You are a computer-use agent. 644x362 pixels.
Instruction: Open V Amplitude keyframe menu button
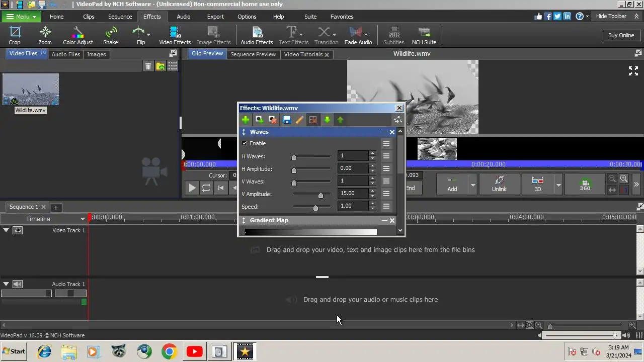(x=386, y=194)
